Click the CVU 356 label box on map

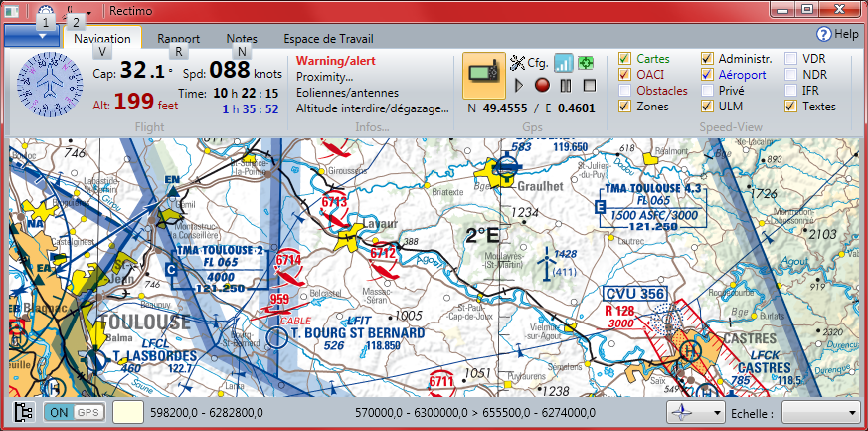click(634, 294)
